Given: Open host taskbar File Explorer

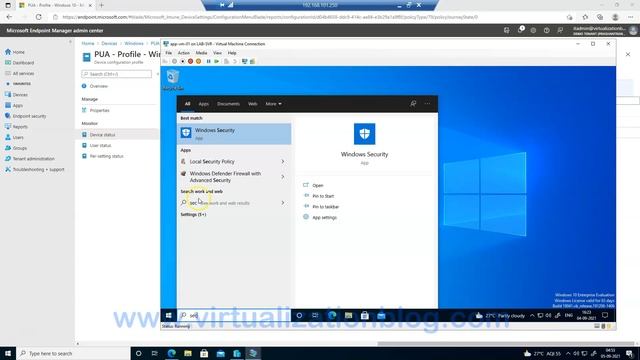Looking at the screenshot, I should [x=188, y=353].
